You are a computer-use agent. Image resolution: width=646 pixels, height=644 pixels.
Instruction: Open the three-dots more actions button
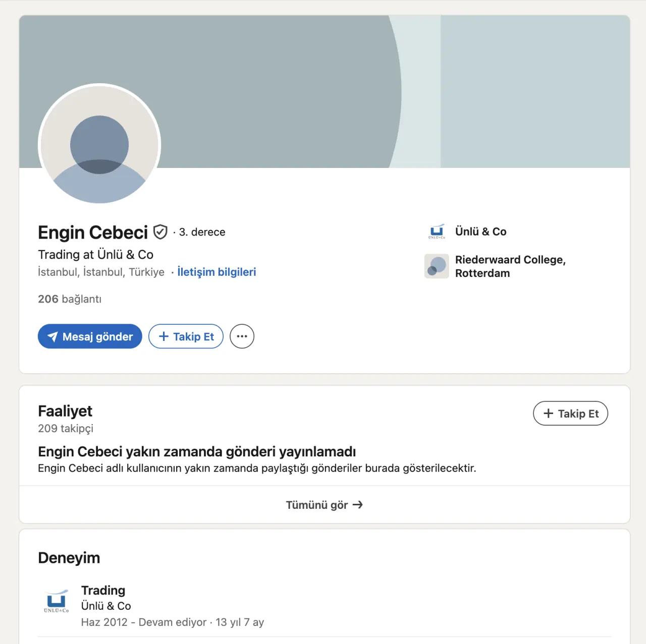point(242,336)
